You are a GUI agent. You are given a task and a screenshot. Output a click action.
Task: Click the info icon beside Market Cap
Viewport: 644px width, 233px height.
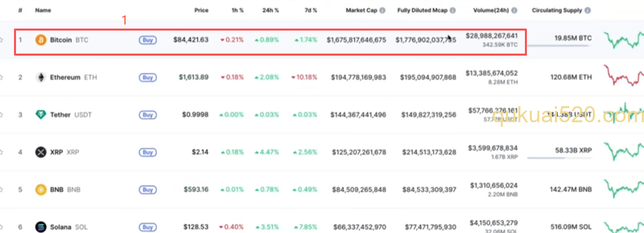click(x=382, y=10)
